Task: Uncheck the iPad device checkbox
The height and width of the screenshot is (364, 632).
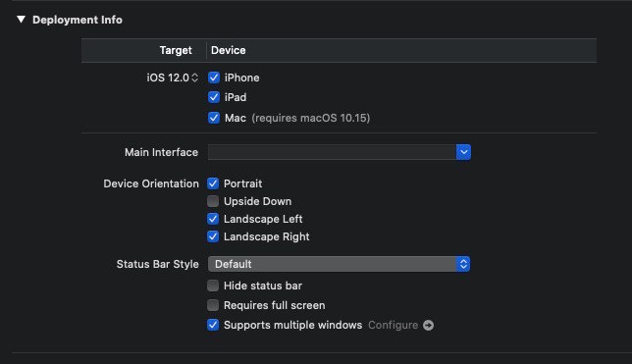Action: (x=214, y=97)
